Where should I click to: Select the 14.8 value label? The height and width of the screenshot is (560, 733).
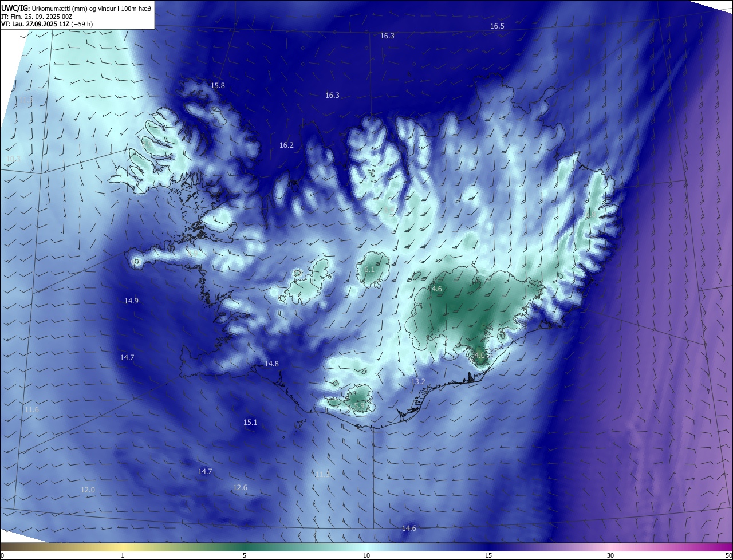pyautogui.click(x=271, y=364)
